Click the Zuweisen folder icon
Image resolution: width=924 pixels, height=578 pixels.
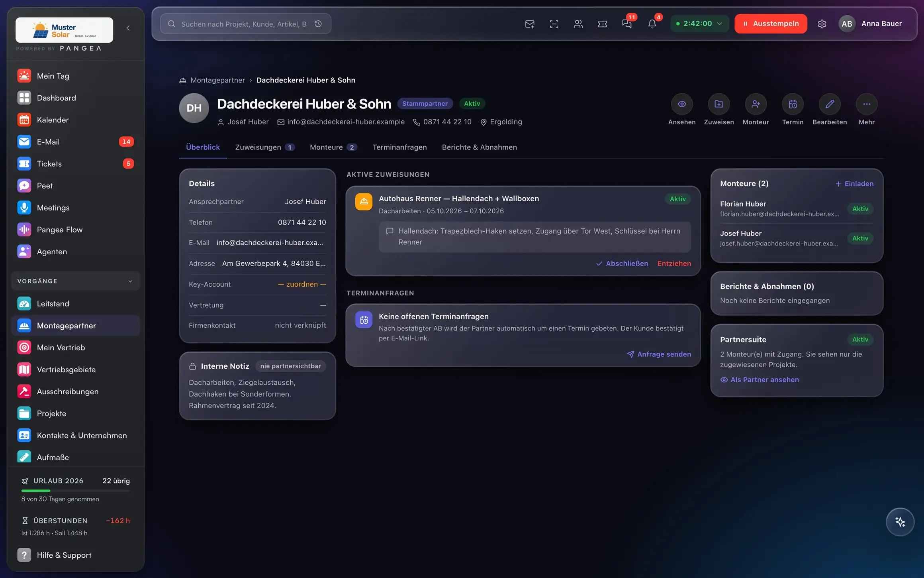[719, 104]
